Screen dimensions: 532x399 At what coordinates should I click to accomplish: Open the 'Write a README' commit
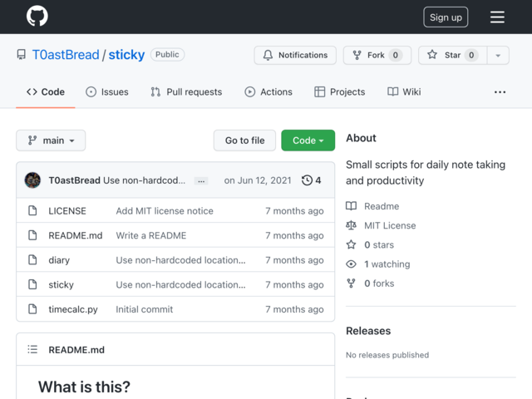click(x=151, y=235)
